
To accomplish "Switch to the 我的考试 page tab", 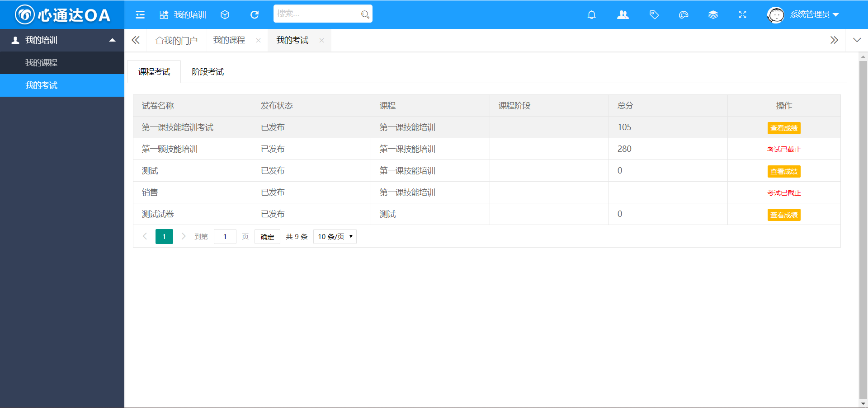I will click(292, 40).
